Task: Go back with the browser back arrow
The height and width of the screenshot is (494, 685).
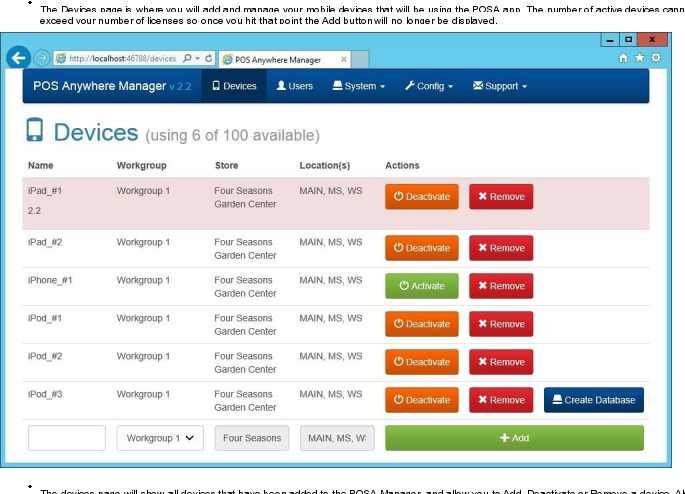Action: 18,58
